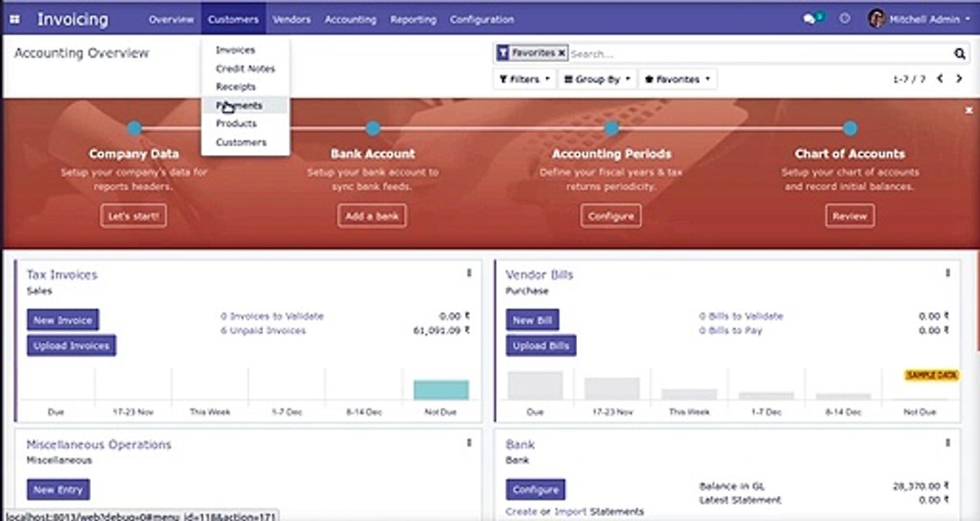Viewport: 980px width, 521px height.
Task: Click Mitchell Admin avatar picture
Action: pyautogui.click(x=877, y=19)
